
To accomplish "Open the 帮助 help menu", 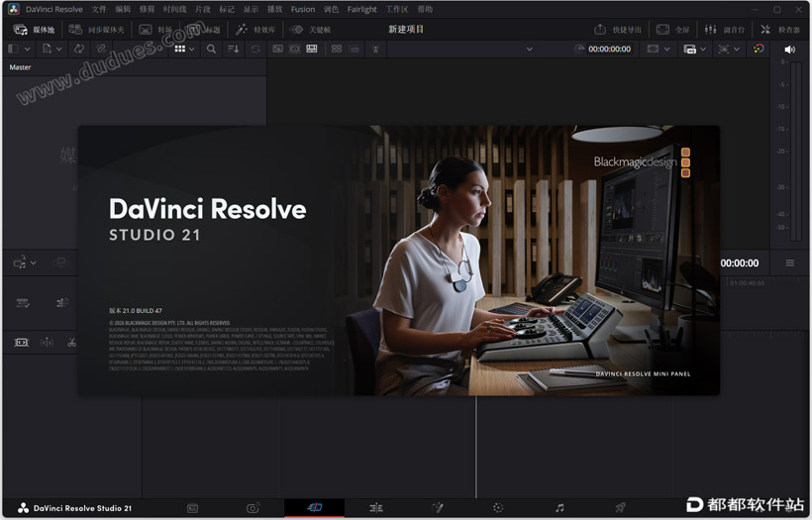I will tap(425, 9).
